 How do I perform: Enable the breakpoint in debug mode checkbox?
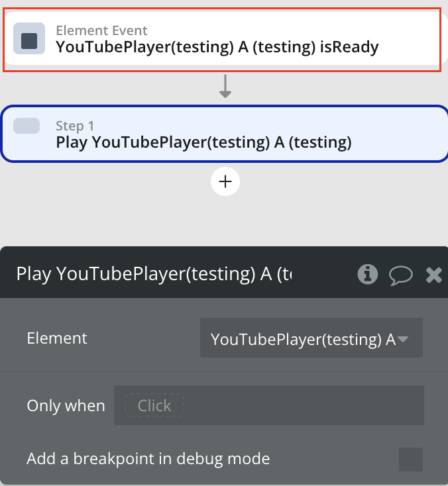click(410, 459)
